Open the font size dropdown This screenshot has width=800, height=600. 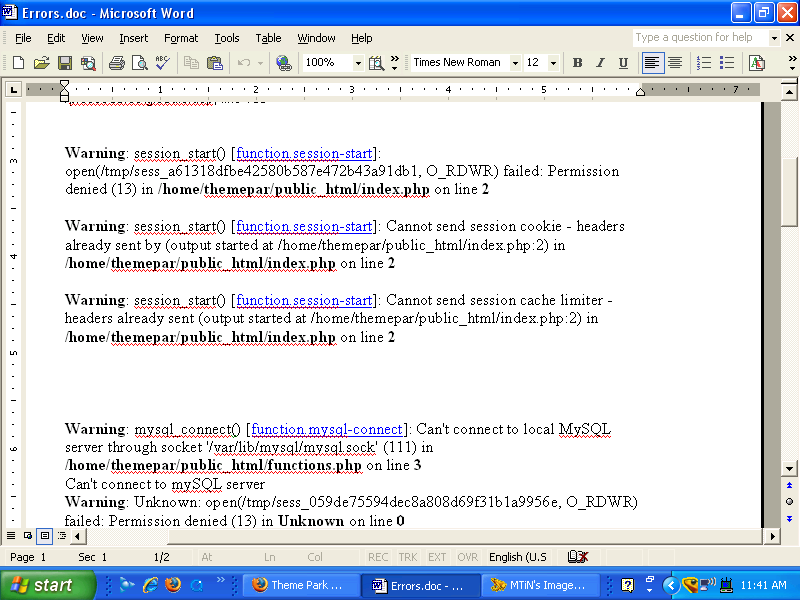point(553,63)
